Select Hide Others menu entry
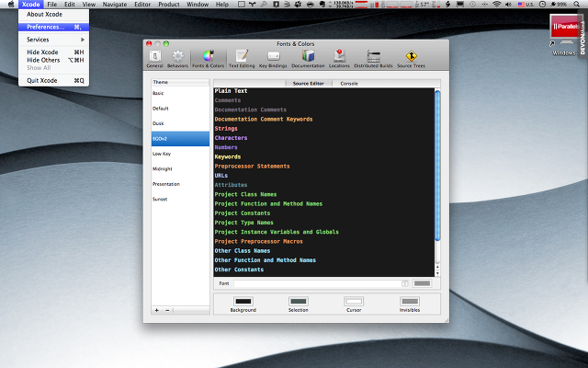Screen dimensions: 588x368 click(x=53, y=60)
